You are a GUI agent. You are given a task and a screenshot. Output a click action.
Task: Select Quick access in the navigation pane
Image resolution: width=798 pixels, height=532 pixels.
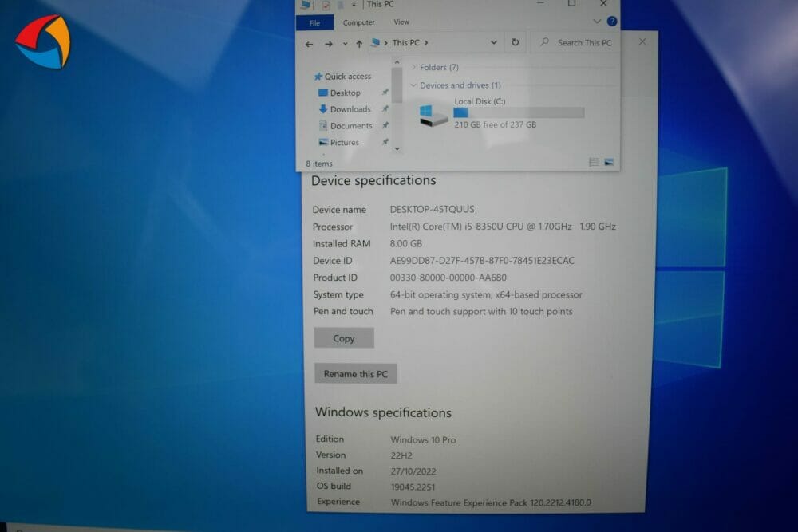[342, 77]
